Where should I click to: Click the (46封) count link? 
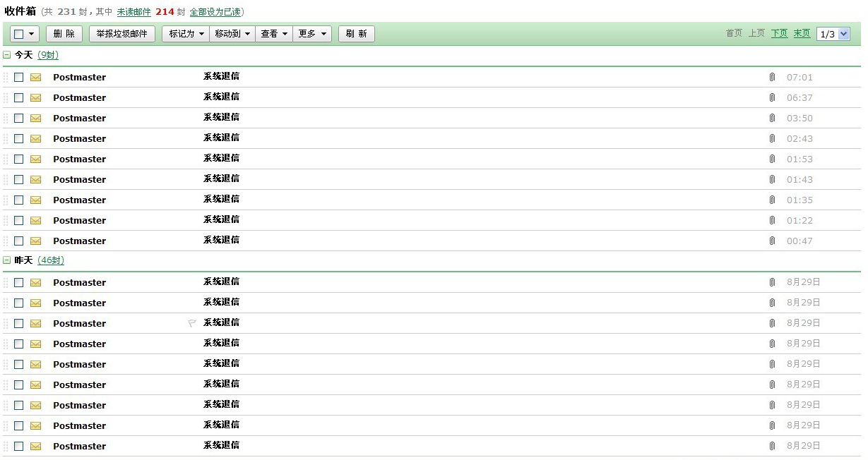(51, 260)
